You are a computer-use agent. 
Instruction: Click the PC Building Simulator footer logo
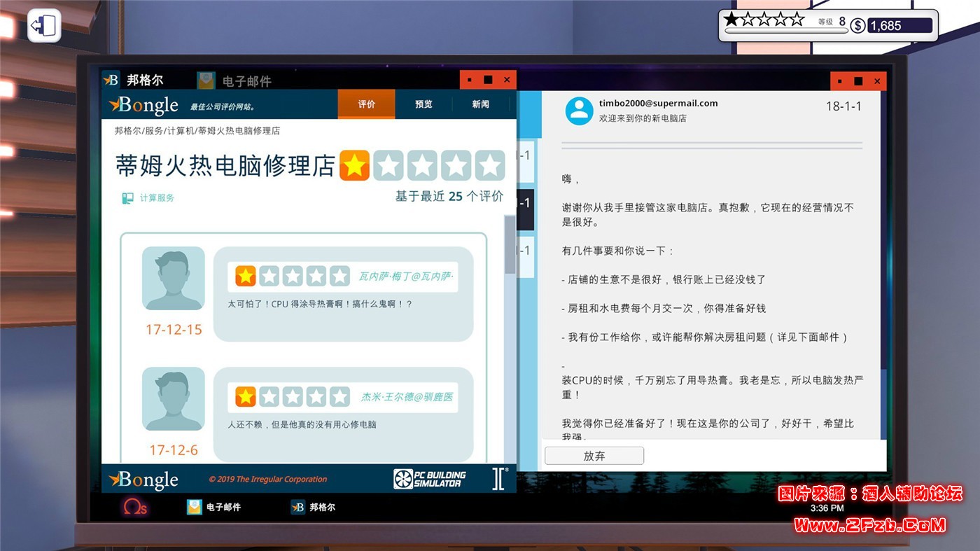pyautogui.click(x=430, y=479)
